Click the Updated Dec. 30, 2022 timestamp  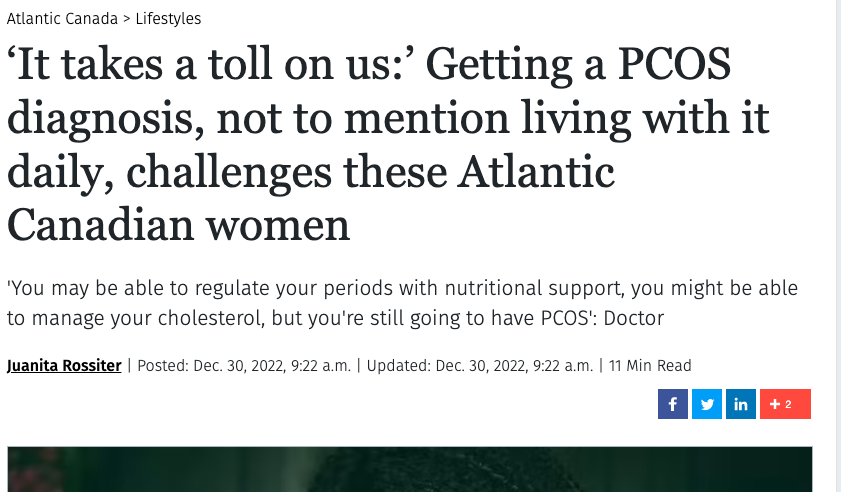[x=480, y=365]
